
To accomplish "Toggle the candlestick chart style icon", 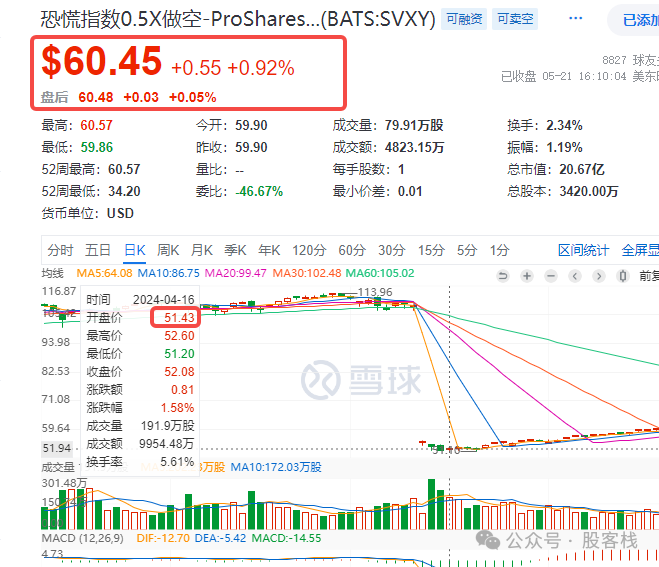I will click(623, 276).
